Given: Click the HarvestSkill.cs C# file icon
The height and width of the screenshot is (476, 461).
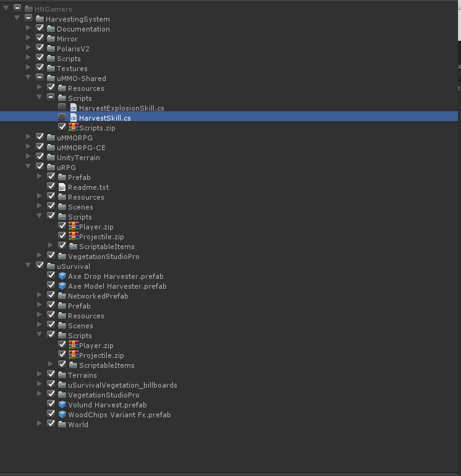Looking at the screenshot, I should [x=73, y=118].
